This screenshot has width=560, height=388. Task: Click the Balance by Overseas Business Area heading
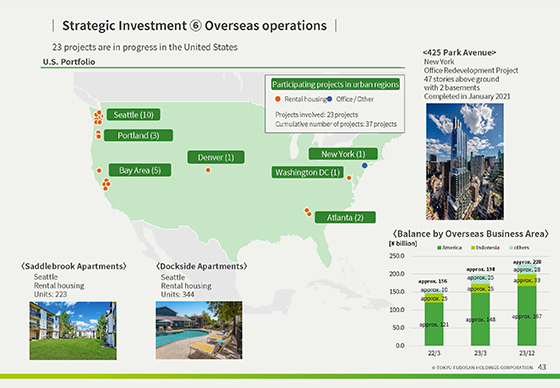pos(471,234)
